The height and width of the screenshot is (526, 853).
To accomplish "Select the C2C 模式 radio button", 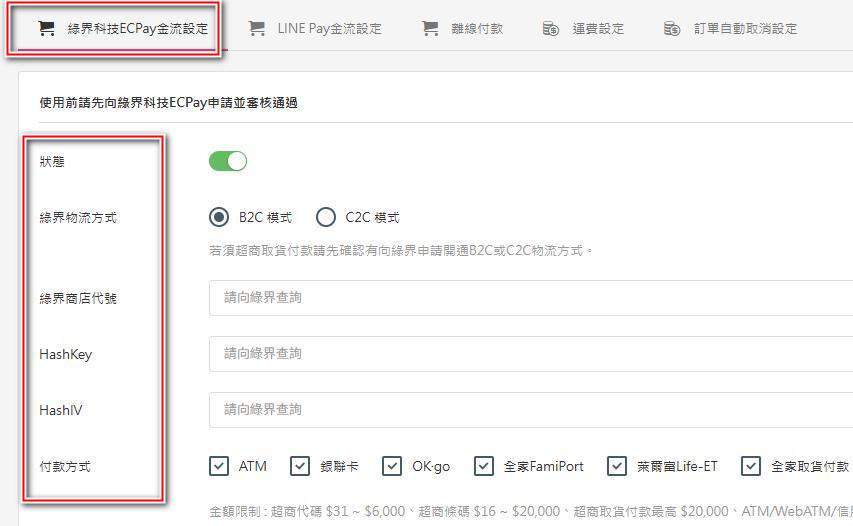I will [x=326, y=218].
